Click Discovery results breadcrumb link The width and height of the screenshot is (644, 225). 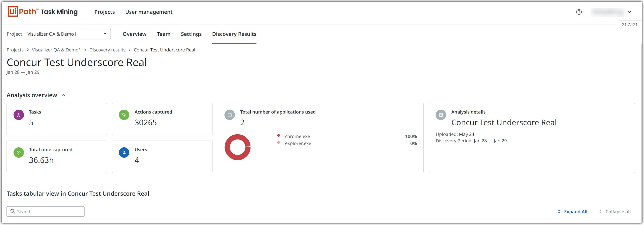107,50
